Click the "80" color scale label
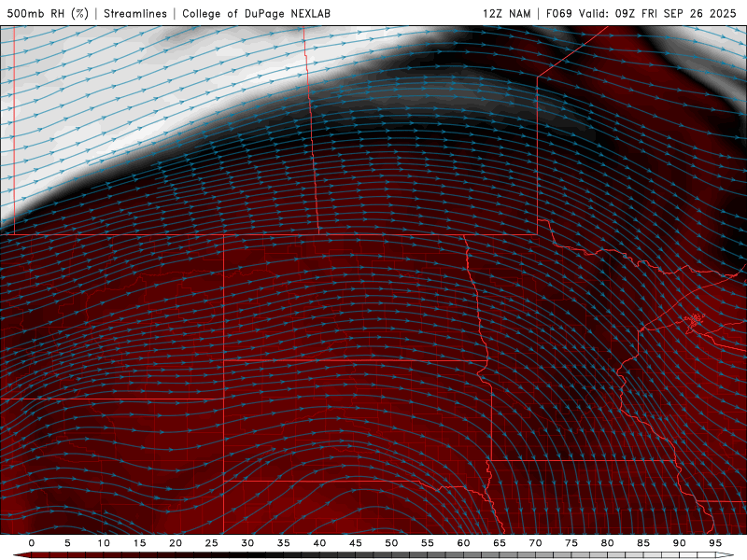The image size is (747, 560). pos(607,543)
